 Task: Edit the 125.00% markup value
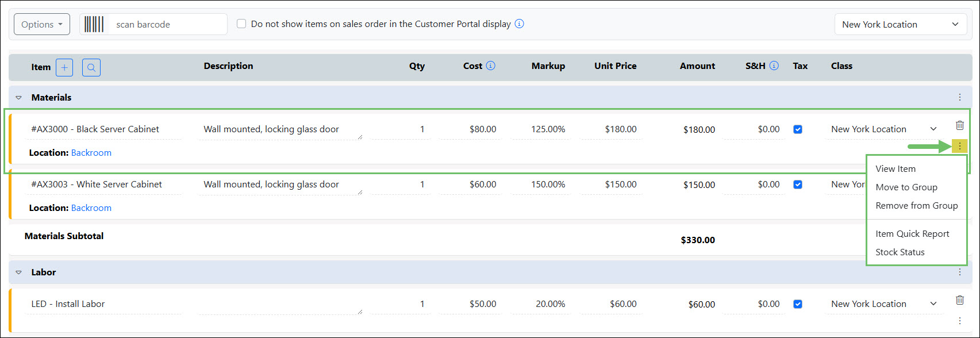click(541, 129)
